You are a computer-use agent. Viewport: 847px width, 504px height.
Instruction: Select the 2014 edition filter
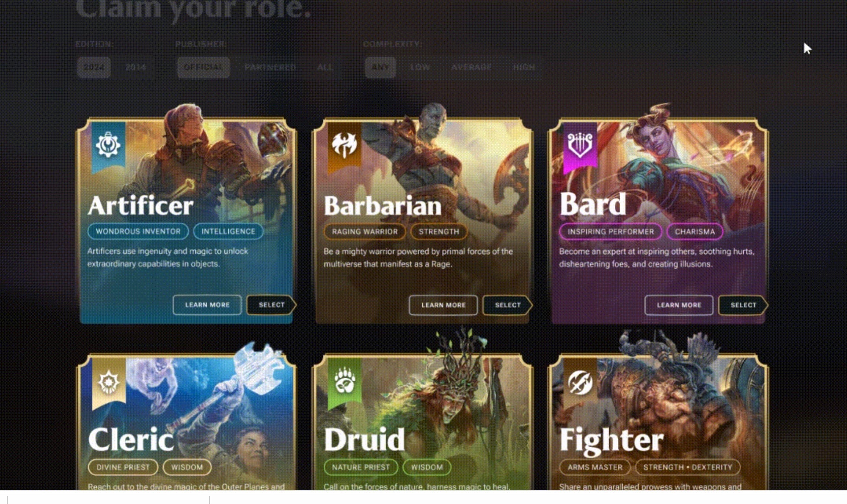pyautogui.click(x=136, y=68)
